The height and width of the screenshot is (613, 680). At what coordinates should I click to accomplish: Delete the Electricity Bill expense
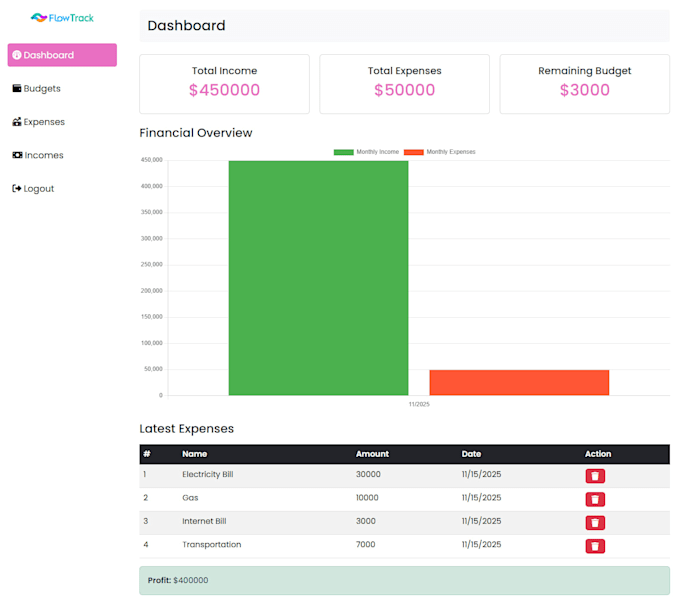click(595, 476)
